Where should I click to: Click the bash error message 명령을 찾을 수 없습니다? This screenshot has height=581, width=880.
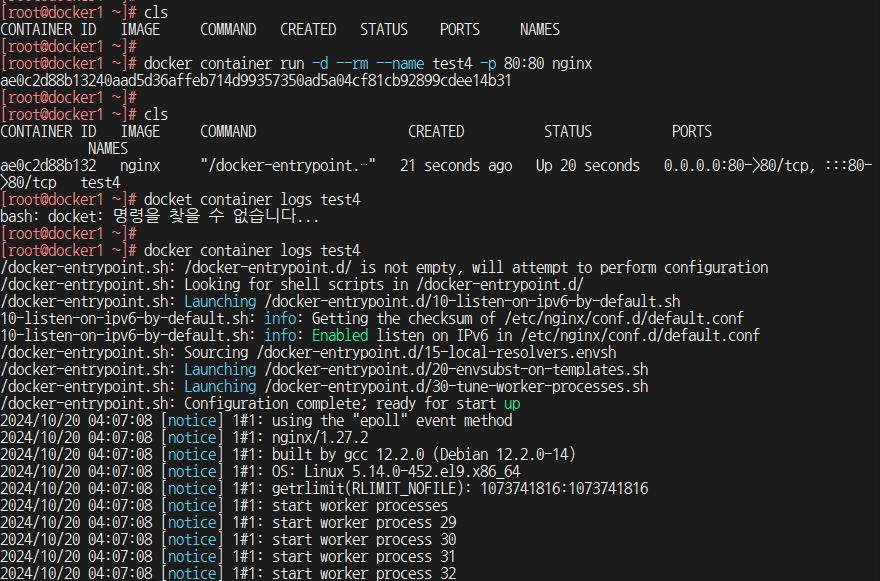tap(160, 217)
